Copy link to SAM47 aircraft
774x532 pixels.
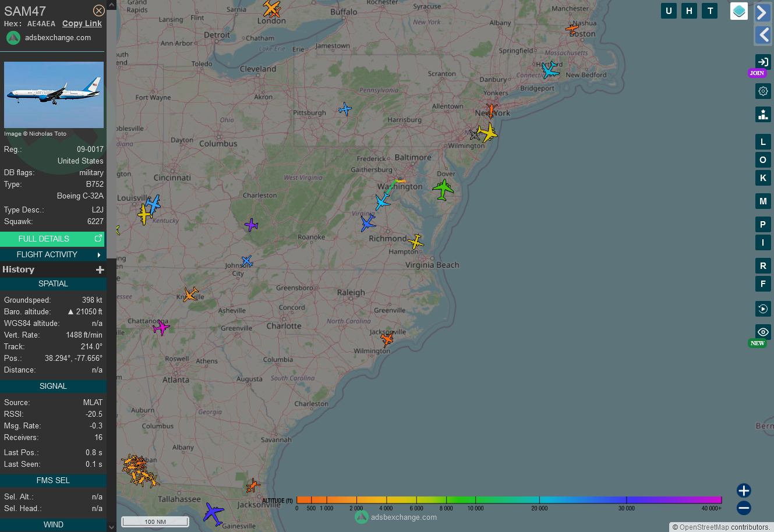pos(82,23)
